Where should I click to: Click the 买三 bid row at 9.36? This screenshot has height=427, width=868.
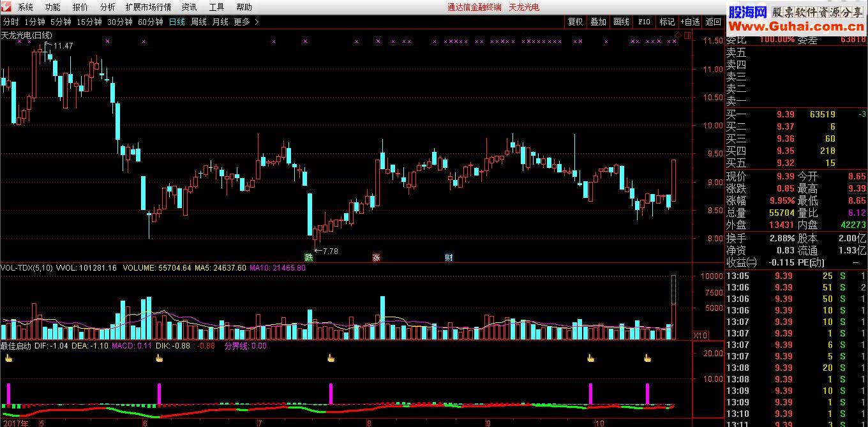(x=796, y=139)
